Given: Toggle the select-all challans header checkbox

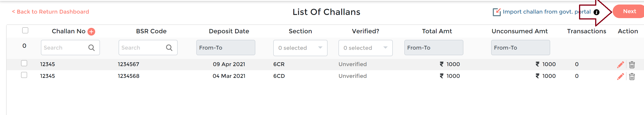Looking at the screenshot, I should point(25,30).
